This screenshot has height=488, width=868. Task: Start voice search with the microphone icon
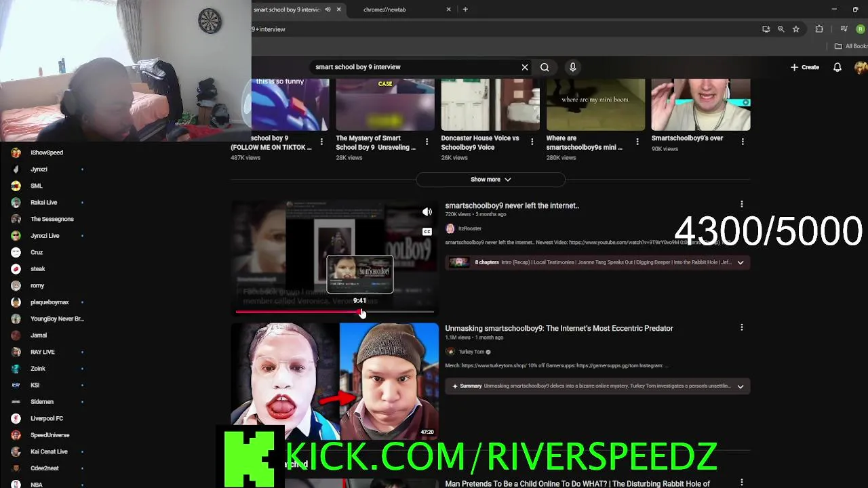click(x=572, y=67)
